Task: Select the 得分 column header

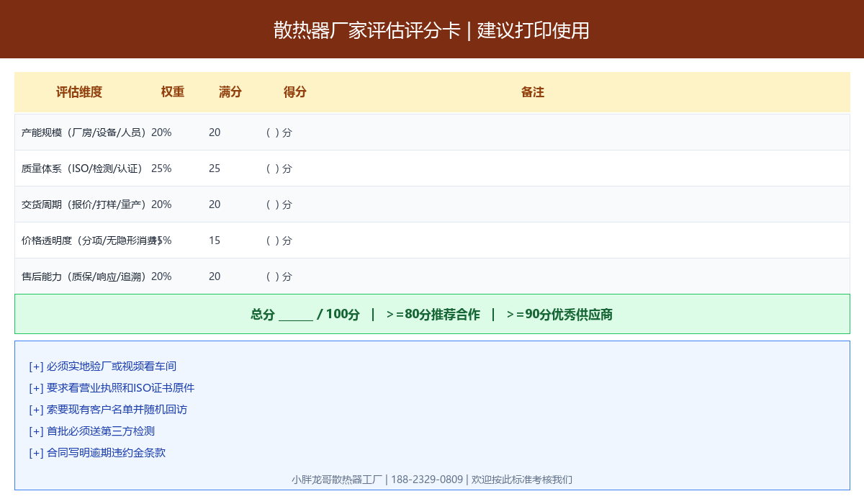Action: point(295,92)
